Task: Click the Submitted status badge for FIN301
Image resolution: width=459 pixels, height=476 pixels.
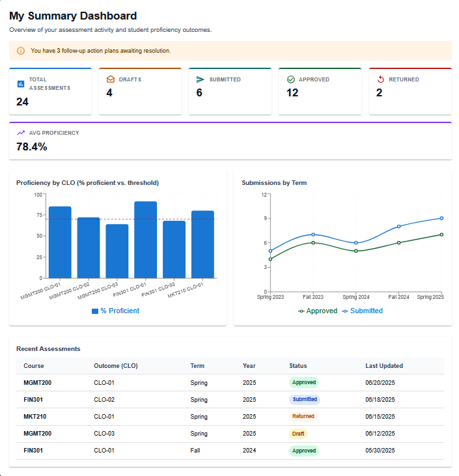Action: 305,400
